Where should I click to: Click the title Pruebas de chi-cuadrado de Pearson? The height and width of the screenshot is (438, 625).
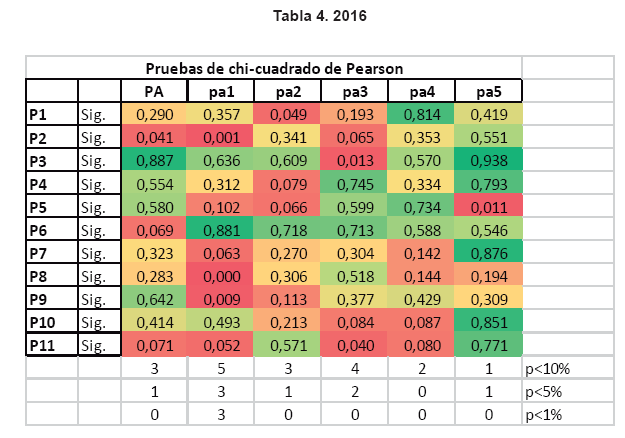[274, 68]
